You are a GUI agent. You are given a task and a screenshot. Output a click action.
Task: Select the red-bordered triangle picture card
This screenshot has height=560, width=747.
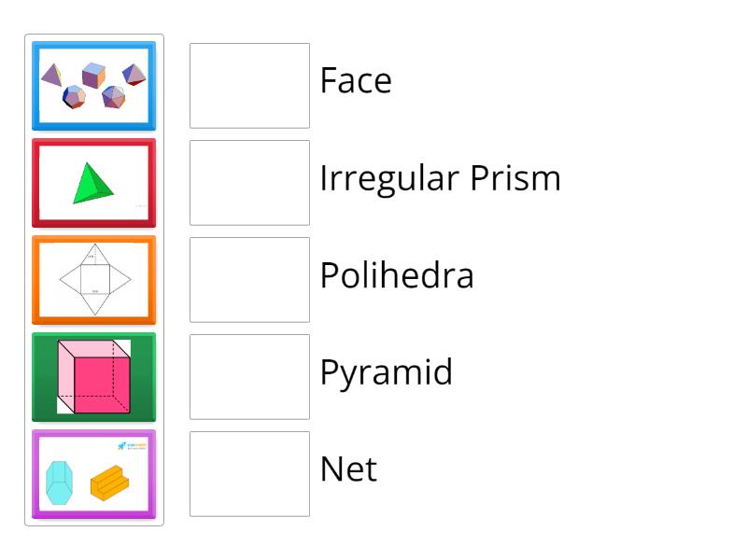(x=93, y=183)
